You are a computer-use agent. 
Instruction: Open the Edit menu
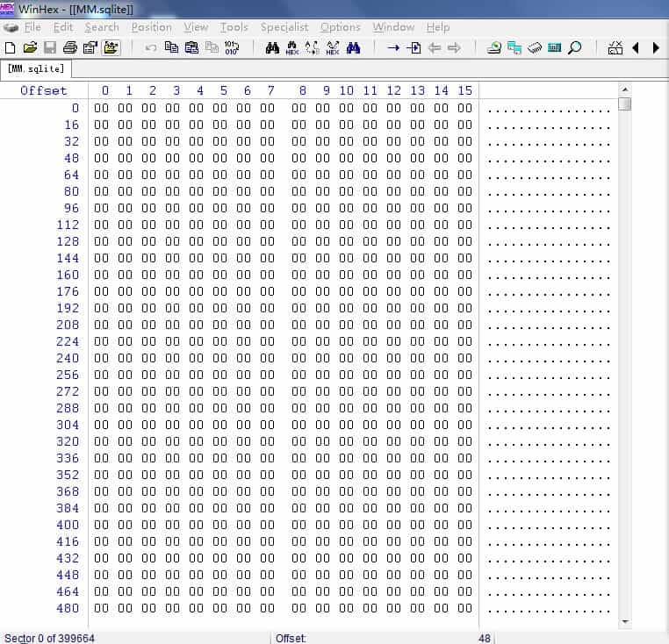pyautogui.click(x=62, y=27)
